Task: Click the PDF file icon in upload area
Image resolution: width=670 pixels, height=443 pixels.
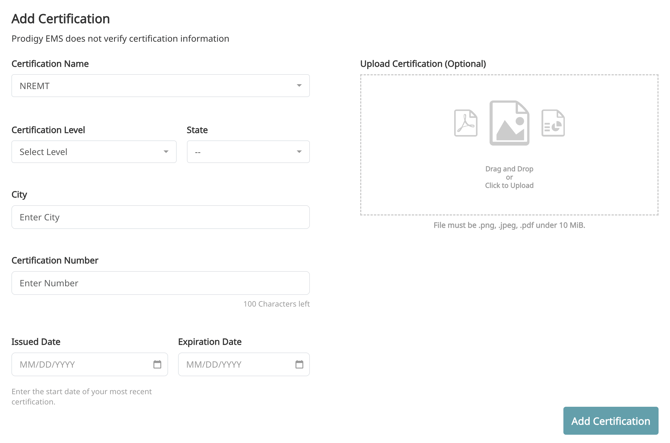Action: (466, 123)
